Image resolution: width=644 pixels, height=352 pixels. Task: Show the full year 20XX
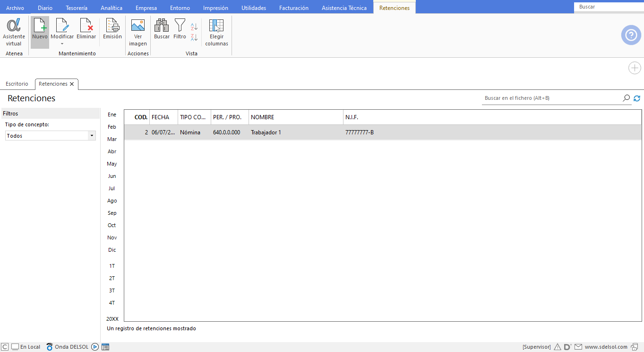pyautogui.click(x=112, y=319)
